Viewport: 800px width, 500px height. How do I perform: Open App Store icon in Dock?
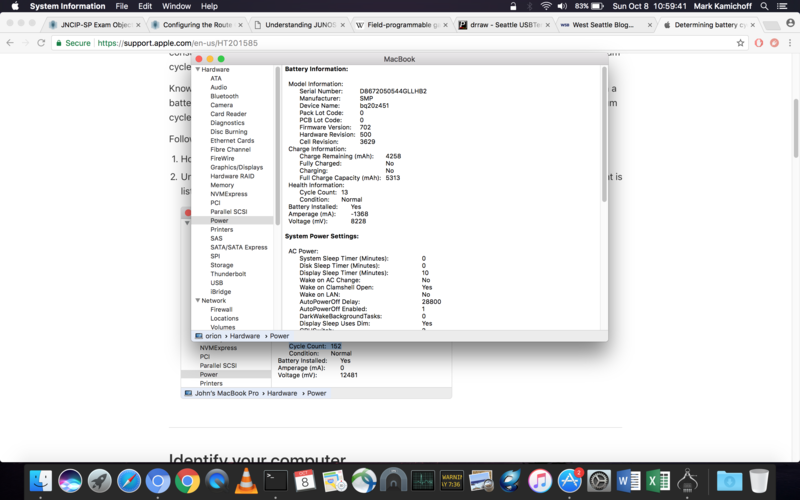click(570, 481)
